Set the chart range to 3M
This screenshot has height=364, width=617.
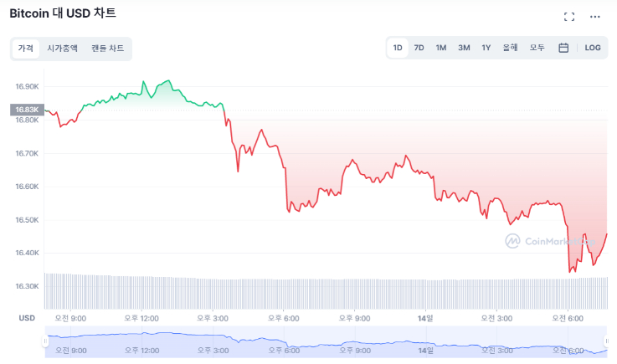pos(464,48)
